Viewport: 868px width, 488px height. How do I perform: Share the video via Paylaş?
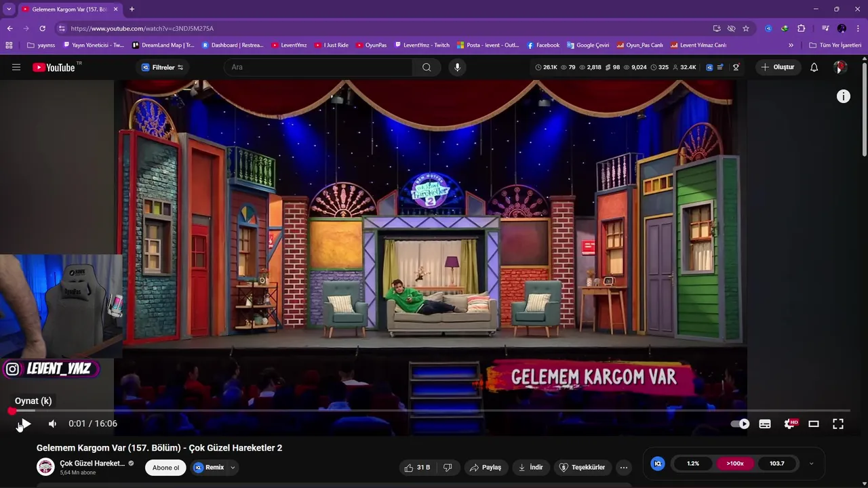[x=486, y=468]
